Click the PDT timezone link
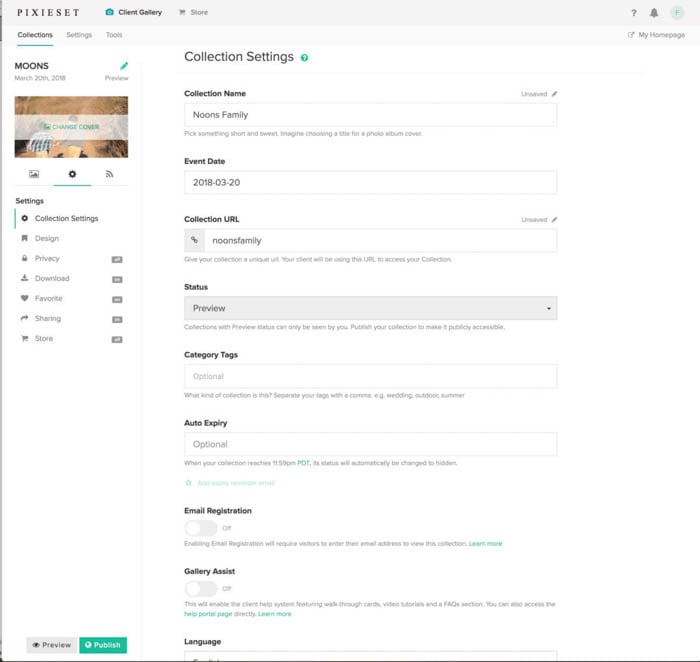This screenshot has height=662, width=700. click(x=303, y=463)
